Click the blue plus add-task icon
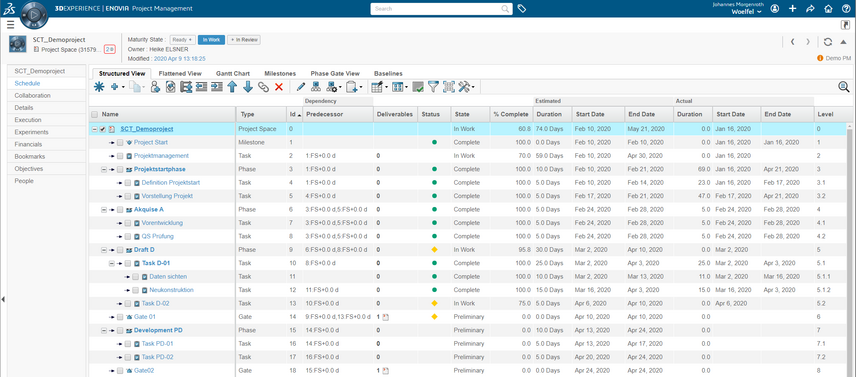Screen dimensions: 856x377 115,87
